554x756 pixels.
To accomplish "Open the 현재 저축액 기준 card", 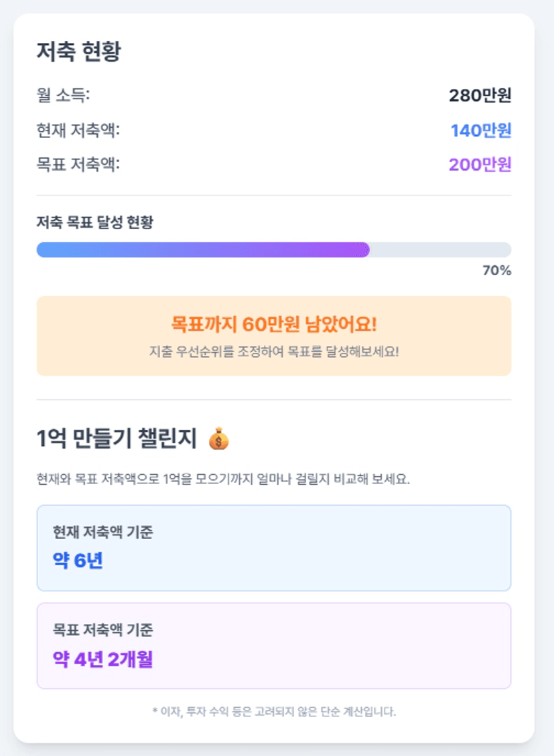I will (x=274, y=548).
